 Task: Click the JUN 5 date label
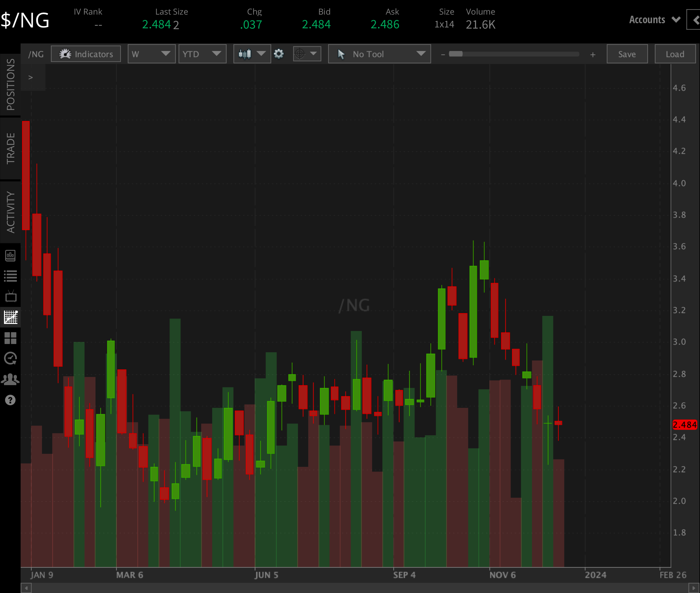point(266,575)
